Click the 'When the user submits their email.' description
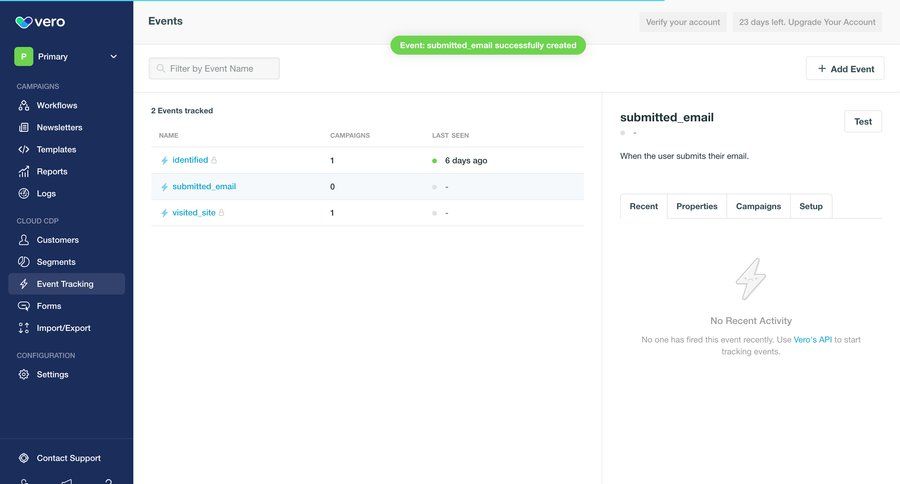The height and width of the screenshot is (484, 900). (x=684, y=156)
